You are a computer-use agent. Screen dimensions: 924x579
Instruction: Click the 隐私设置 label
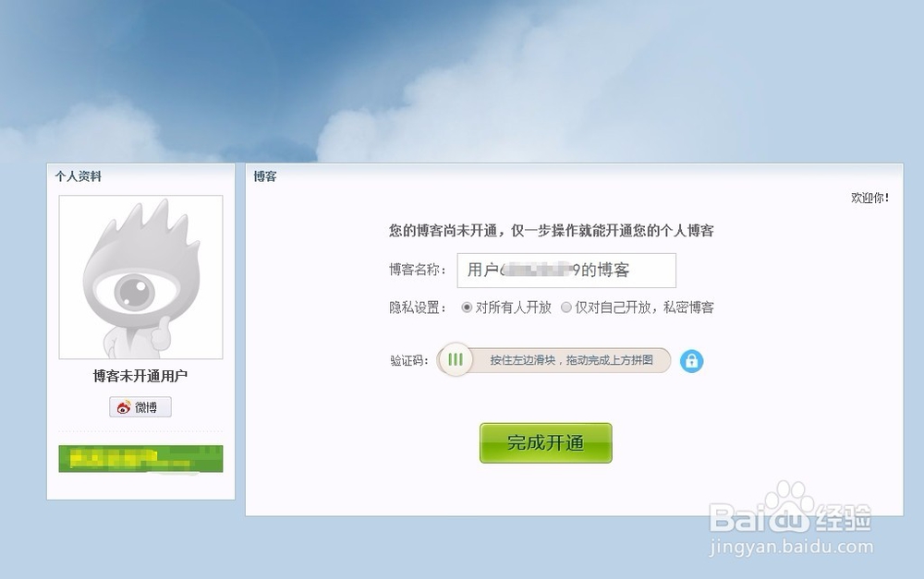(x=418, y=308)
